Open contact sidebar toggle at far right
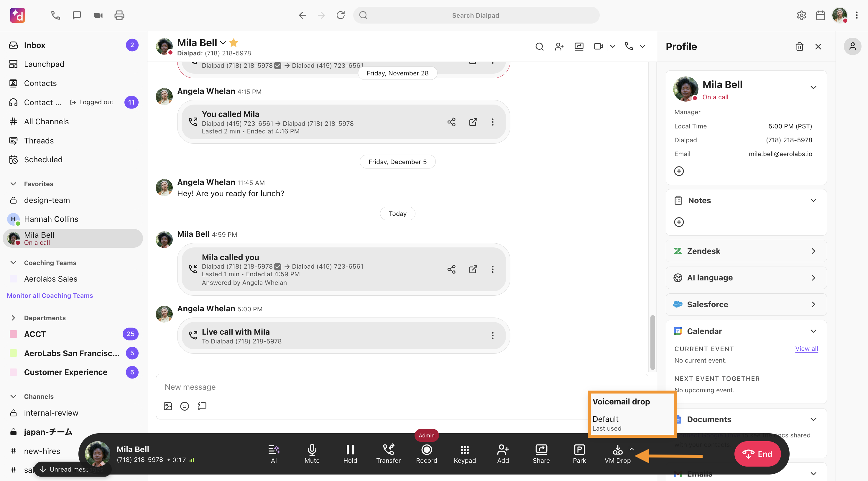The width and height of the screenshot is (868, 481). [852, 47]
